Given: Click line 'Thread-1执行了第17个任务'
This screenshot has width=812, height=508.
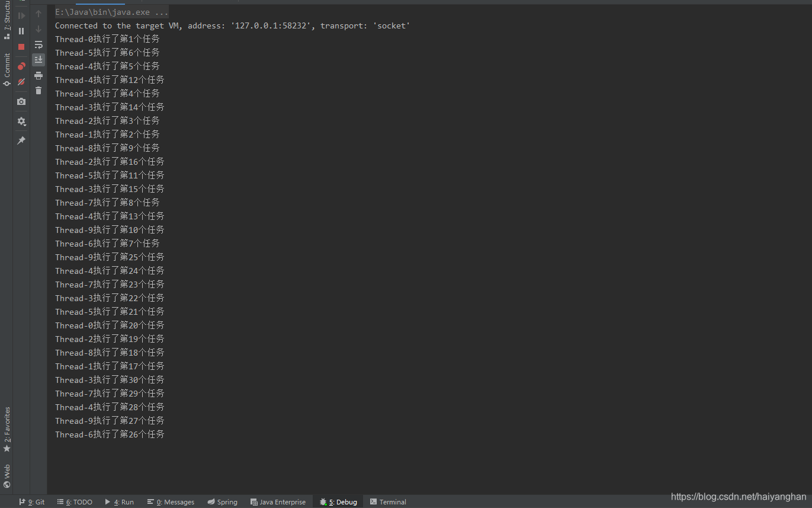Looking at the screenshot, I should click(x=110, y=366).
